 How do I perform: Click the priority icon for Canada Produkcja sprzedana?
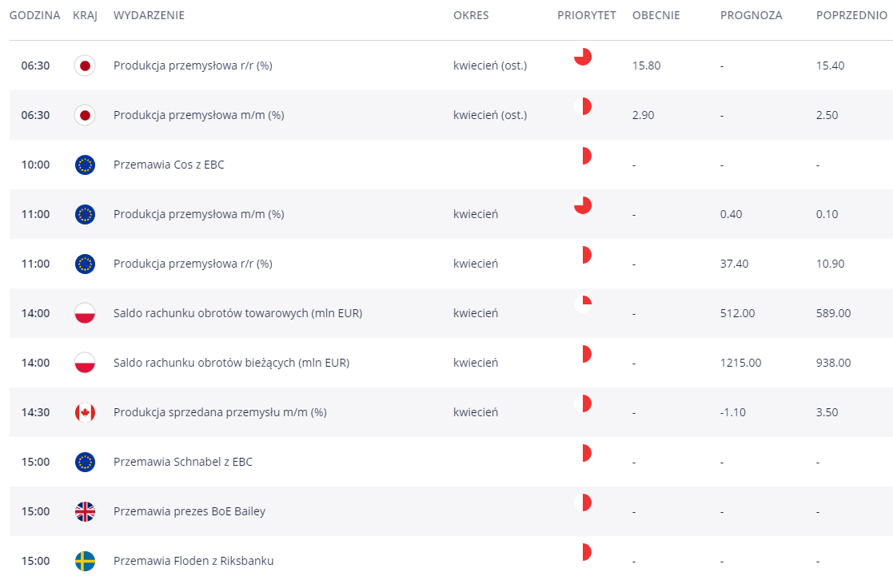click(583, 403)
